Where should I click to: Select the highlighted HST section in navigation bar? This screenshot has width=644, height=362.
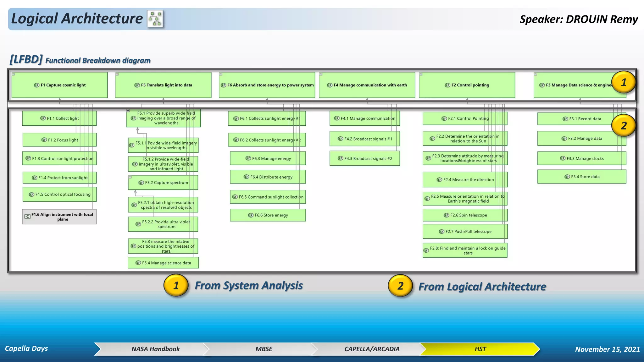(x=480, y=349)
